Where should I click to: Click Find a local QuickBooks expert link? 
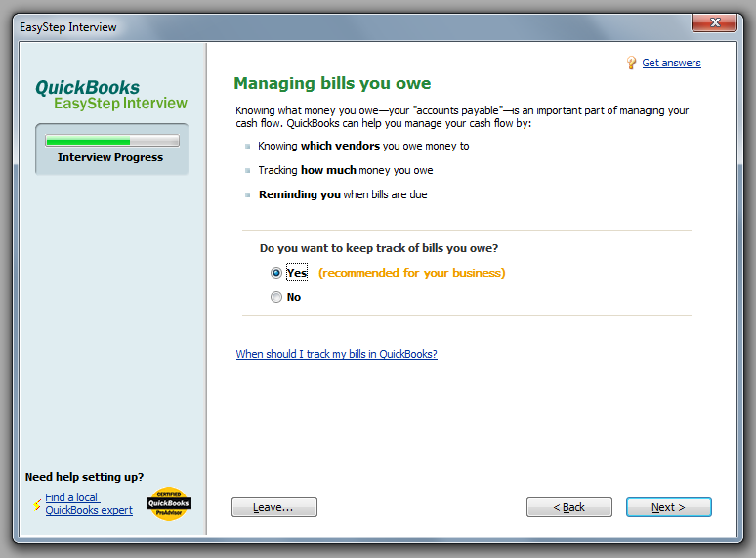pos(89,503)
